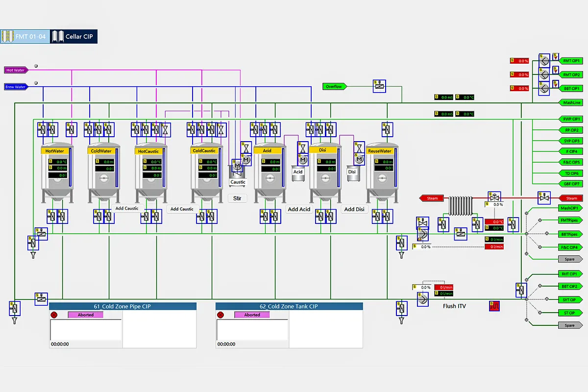Select the route node for F&C CIP4
Screen dimensions: 588x392
click(x=540, y=247)
